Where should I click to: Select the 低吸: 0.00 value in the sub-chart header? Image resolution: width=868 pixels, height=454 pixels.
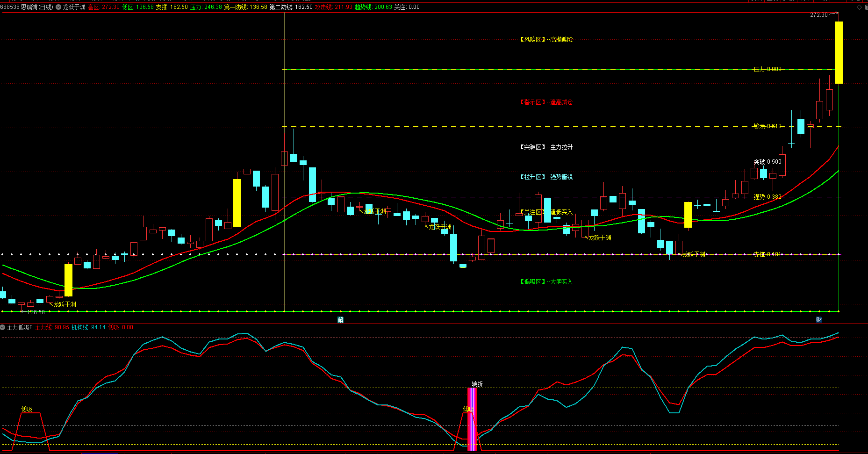[121, 327]
